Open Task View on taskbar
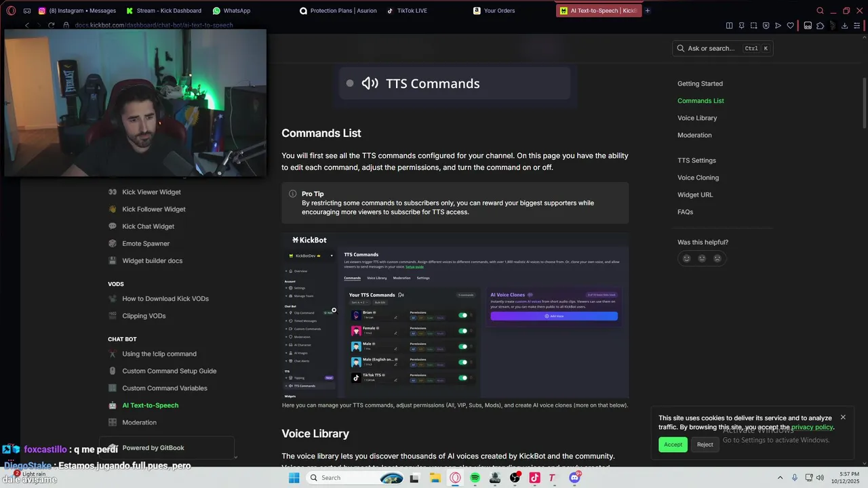This screenshot has width=868, height=488. 414,478
